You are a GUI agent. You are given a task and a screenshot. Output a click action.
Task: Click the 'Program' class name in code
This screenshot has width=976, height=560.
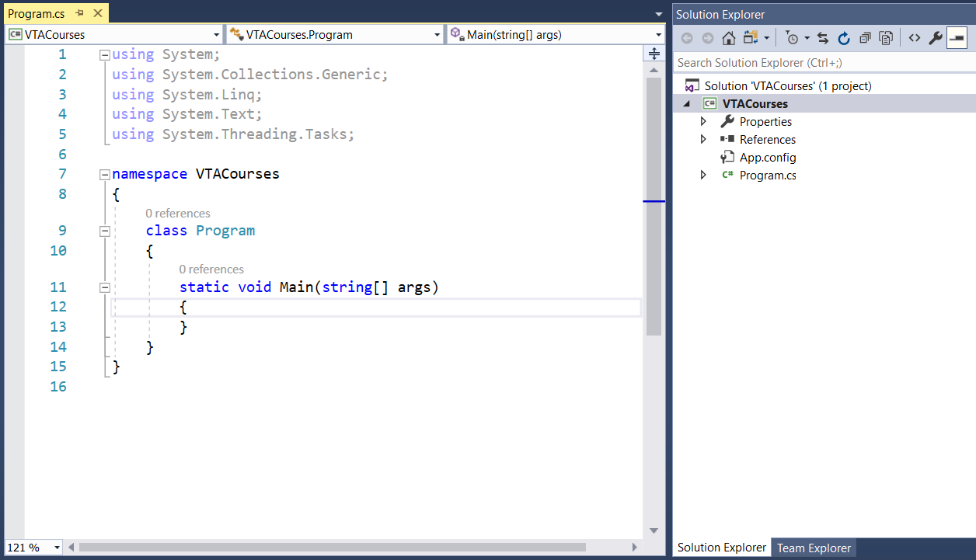[225, 231]
